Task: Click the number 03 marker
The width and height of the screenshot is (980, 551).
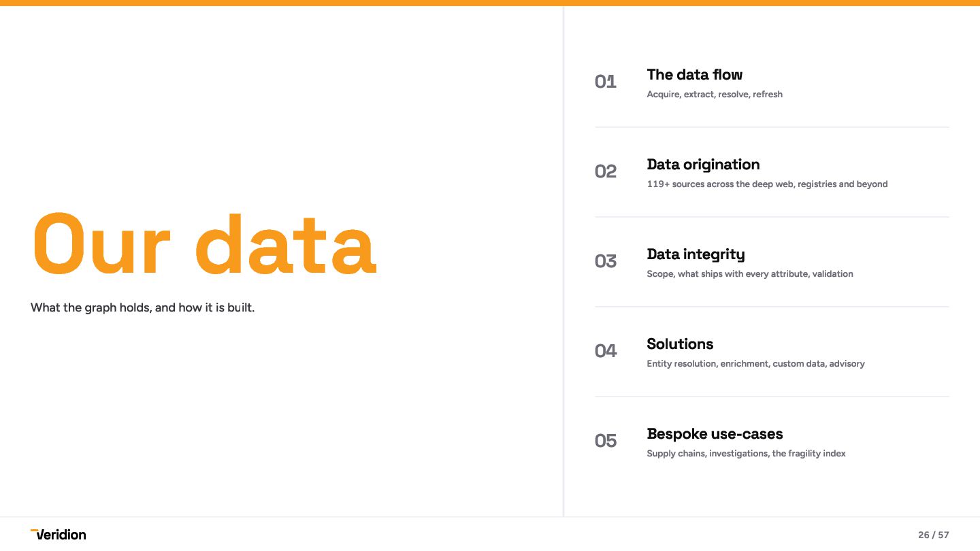Action: pyautogui.click(x=606, y=261)
